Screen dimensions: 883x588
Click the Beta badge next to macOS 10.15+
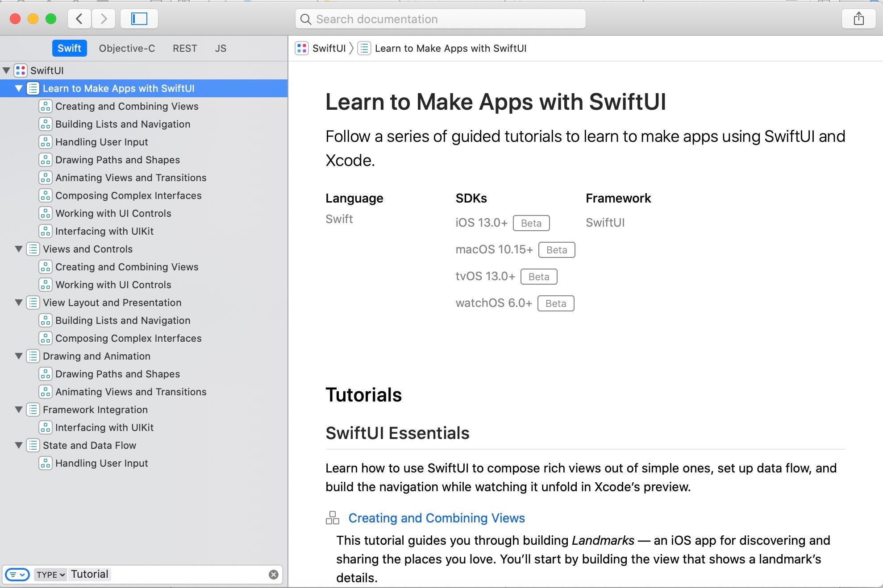pyautogui.click(x=557, y=250)
